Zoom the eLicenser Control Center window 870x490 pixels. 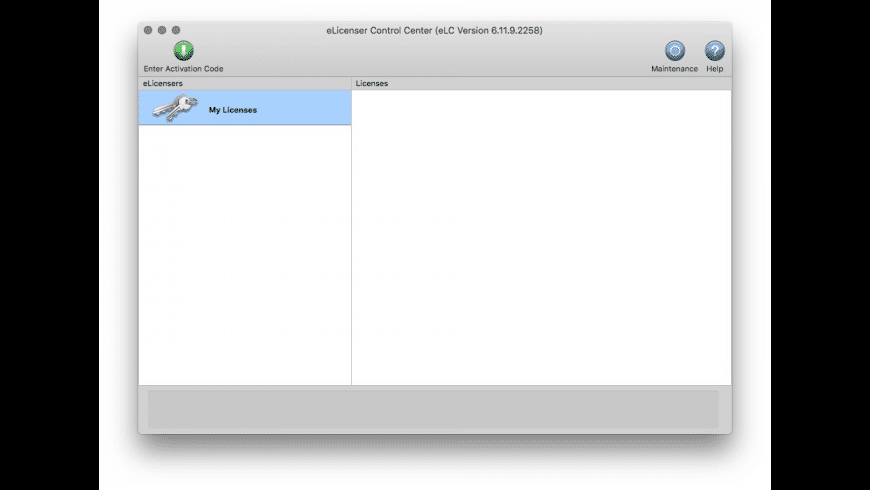tap(176, 30)
